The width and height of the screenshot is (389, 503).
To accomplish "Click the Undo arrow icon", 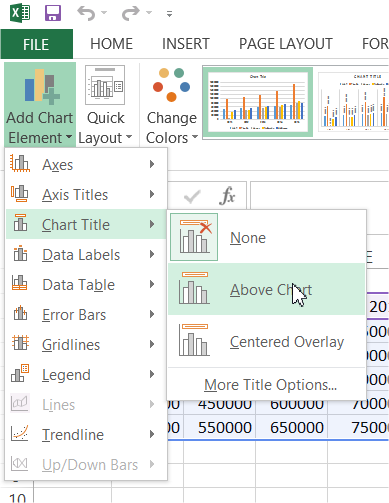I will [86, 13].
